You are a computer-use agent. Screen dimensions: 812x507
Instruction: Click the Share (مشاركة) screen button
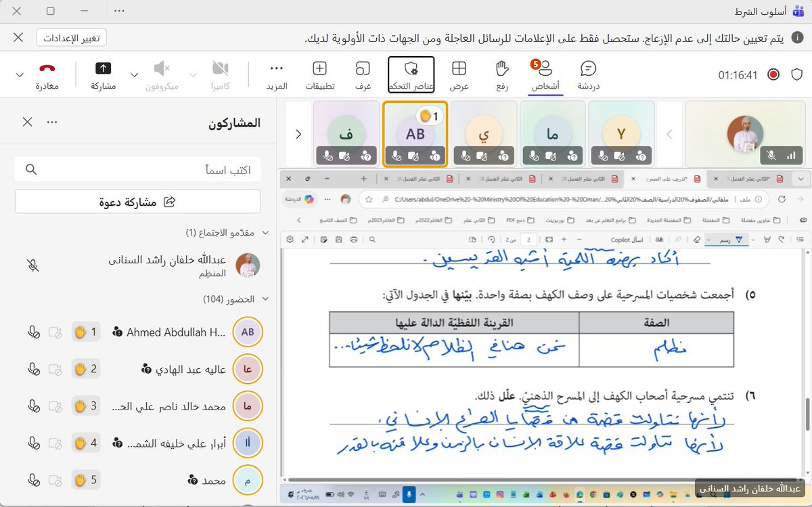click(103, 75)
